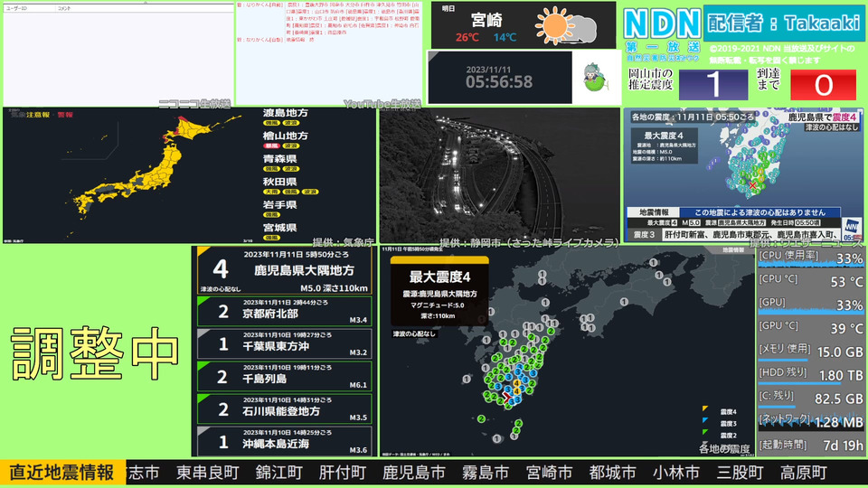
Task: Open the さった峠 live camera thumbnail
Action: pyautogui.click(x=500, y=175)
